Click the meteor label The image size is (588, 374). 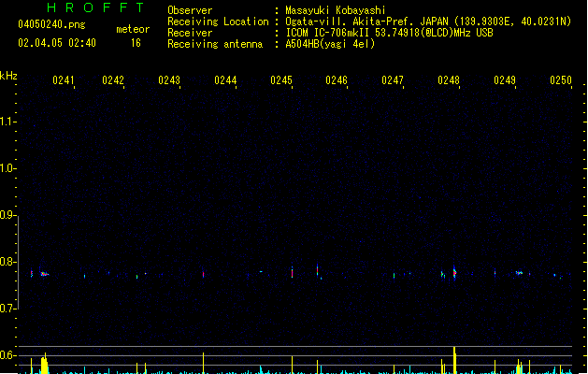point(133,29)
